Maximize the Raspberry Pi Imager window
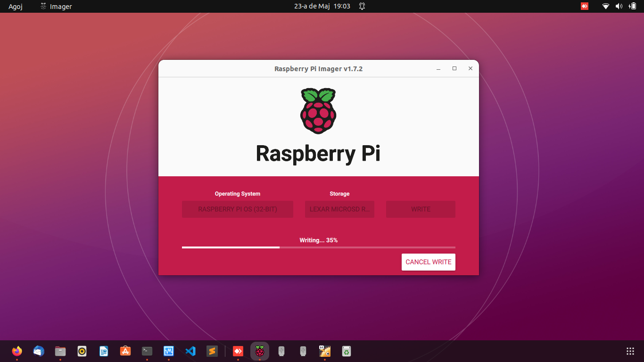This screenshot has height=362, width=644. click(454, 69)
